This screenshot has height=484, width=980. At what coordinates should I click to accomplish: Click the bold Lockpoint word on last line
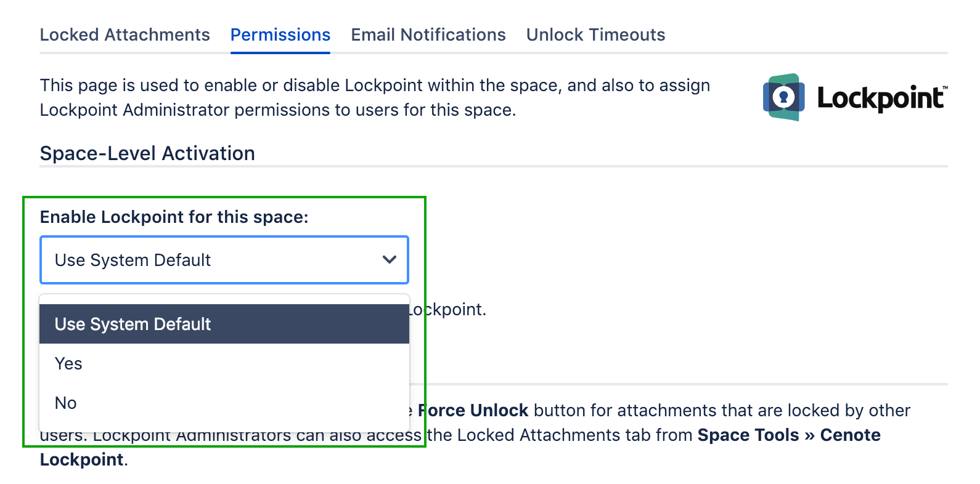[82, 460]
